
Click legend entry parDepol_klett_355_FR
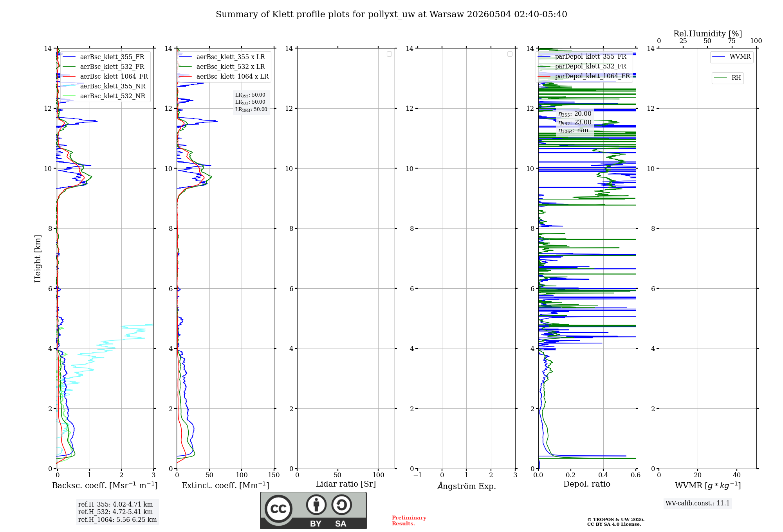pos(582,57)
